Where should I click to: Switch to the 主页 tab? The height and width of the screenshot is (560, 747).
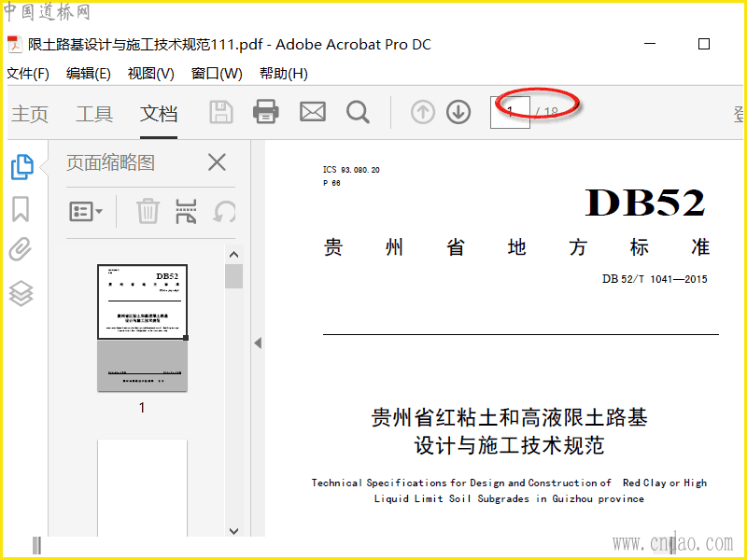tap(30, 114)
